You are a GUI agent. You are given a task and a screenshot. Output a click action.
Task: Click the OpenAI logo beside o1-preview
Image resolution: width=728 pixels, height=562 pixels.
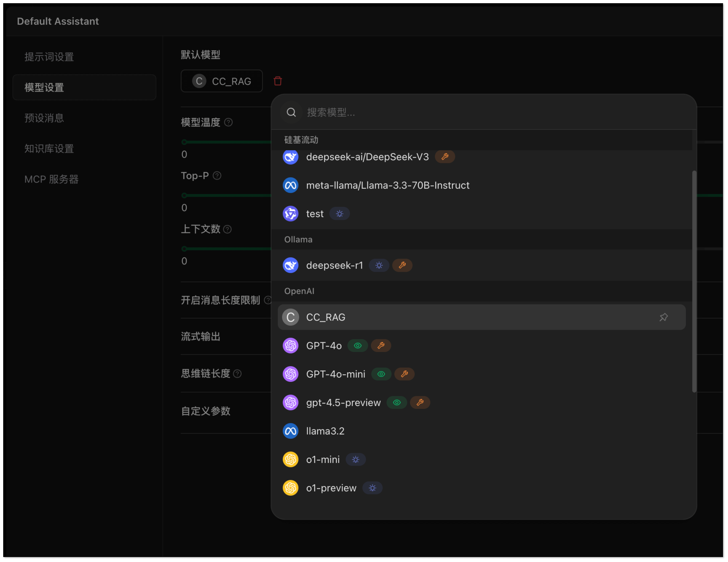coord(291,488)
